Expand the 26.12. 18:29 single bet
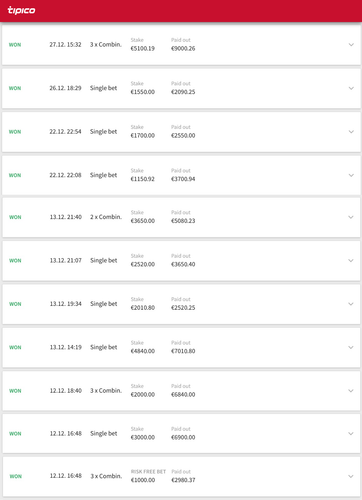The width and height of the screenshot is (362, 500). click(x=351, y=88)
